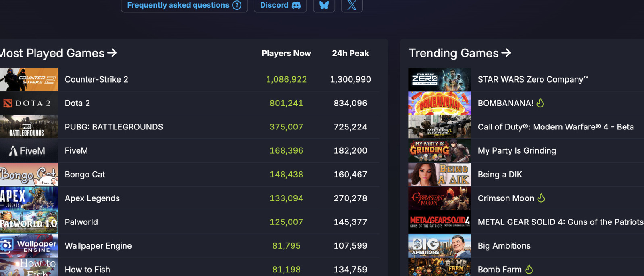
Task: Click the flame icon beside Crimson Moon
Action: tap(541, 198)
